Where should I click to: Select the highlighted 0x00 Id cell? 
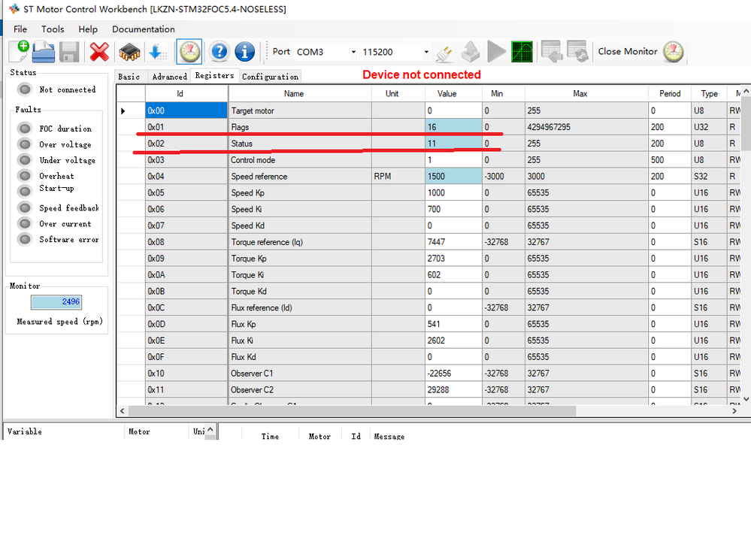(x=186, y=110)
